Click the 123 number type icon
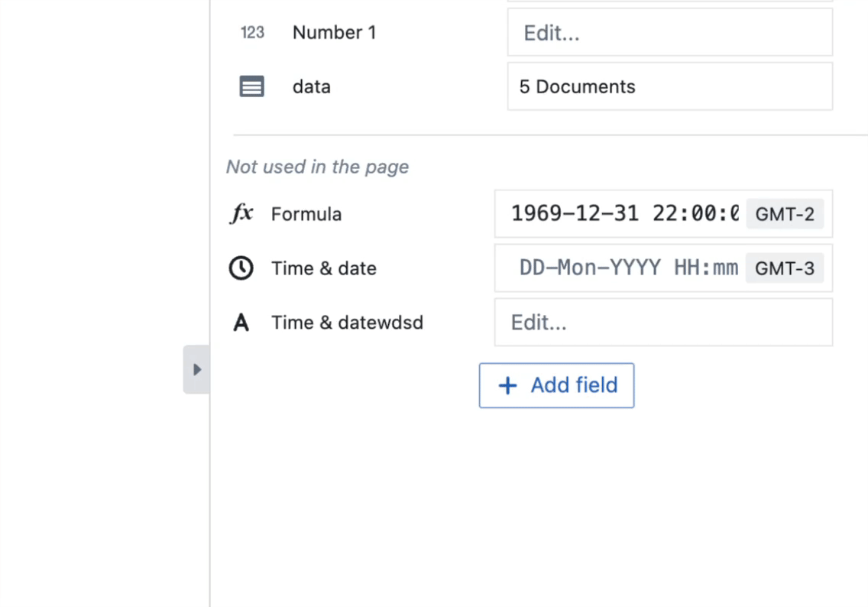Image resolution: width=868 pixels, height=607 pixels. [252, 32]
